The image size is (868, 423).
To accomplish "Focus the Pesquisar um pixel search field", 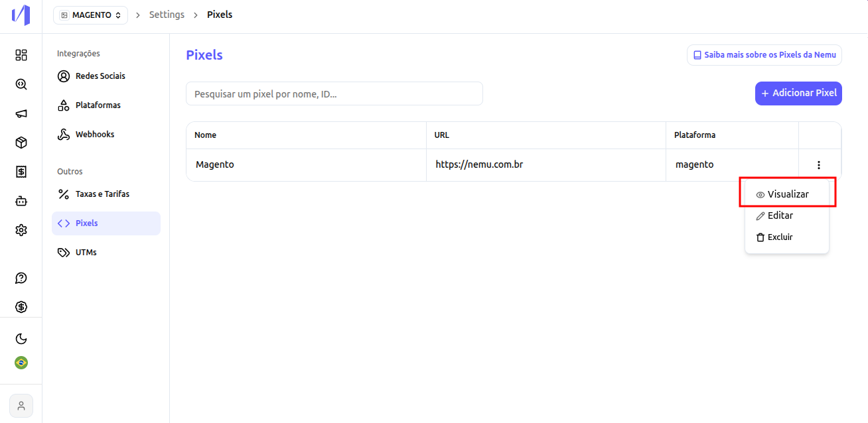I will tap(334, 93).
